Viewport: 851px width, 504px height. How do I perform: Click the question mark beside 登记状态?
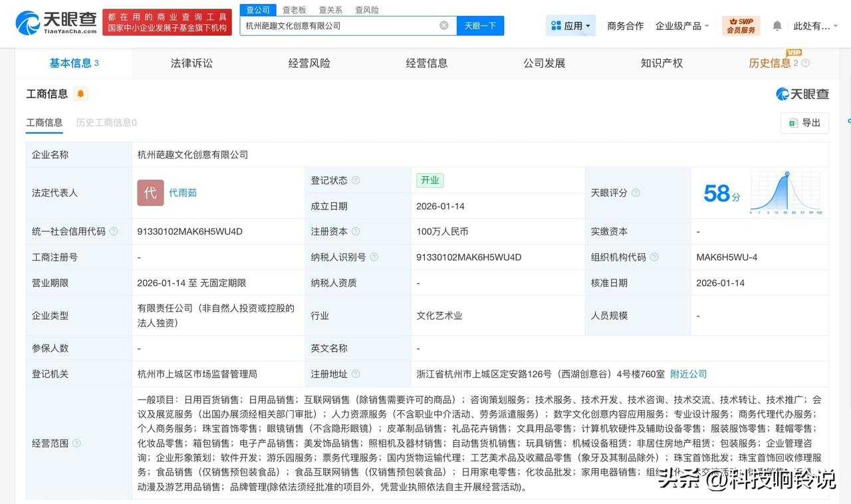(357, 180)
